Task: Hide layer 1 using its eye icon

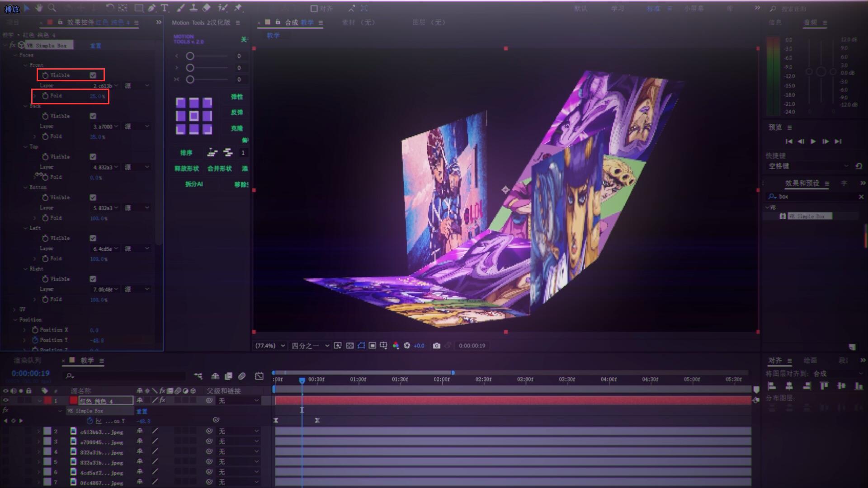Action: coord(6,400)
